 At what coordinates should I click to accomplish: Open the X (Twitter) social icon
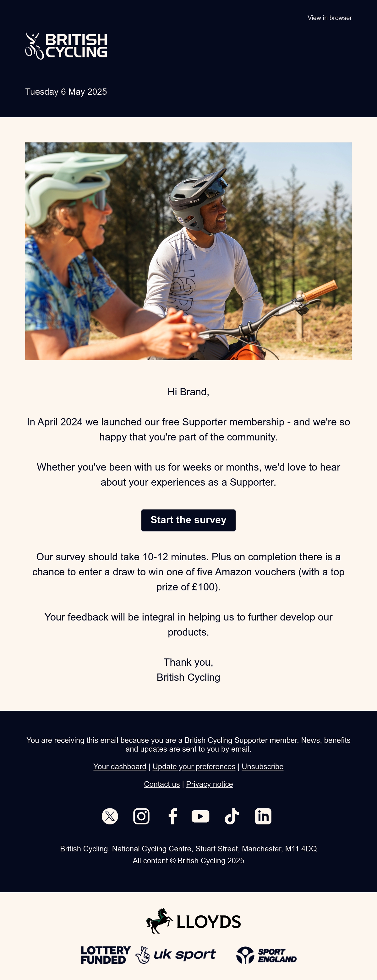click(x=110, y=817)
